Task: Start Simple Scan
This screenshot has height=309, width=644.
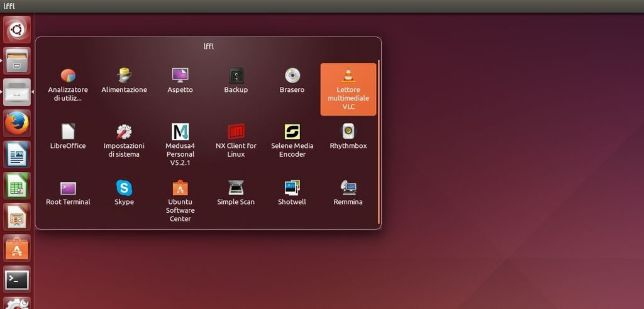Action: 236,188
